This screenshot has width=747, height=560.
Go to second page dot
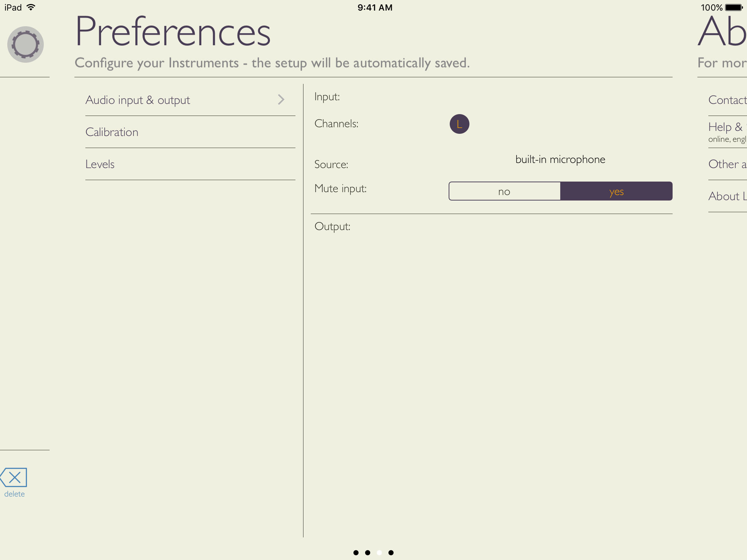click(x=368, y=553)
